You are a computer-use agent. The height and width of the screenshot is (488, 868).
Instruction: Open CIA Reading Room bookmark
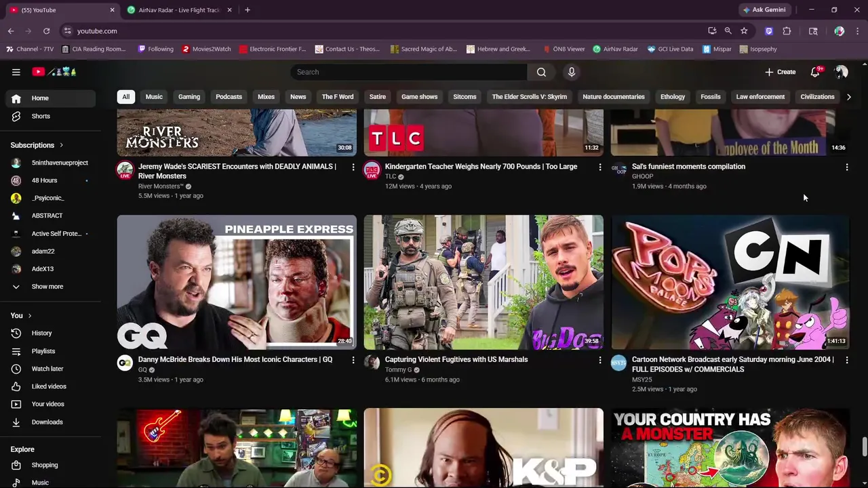[x=94, y=49]
